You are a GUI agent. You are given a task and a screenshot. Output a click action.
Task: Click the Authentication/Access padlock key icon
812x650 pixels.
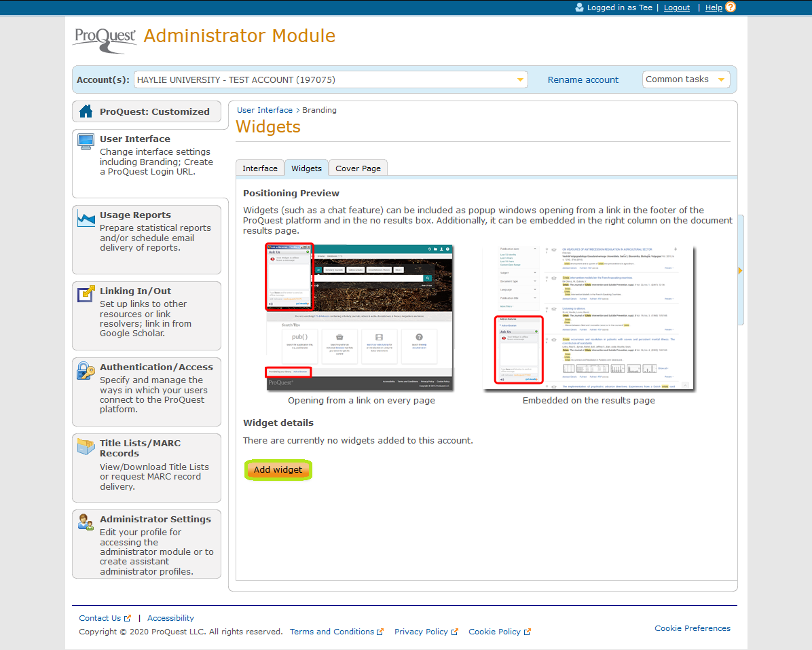(x=86, y=370)
